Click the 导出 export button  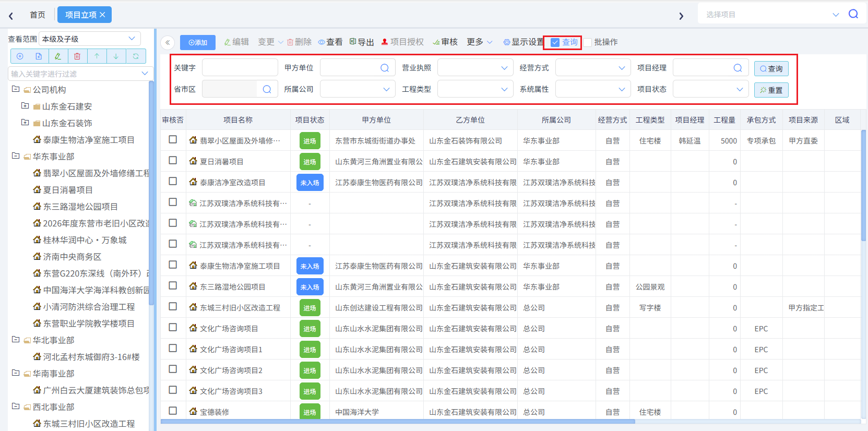click(x=362, y=42)
